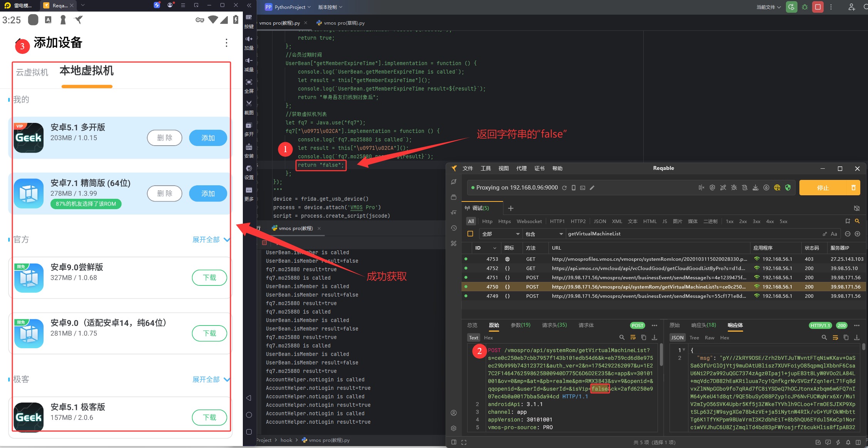Click the request raw panel vertical scrollbar
868x448 pixels.
pos(661,354)
